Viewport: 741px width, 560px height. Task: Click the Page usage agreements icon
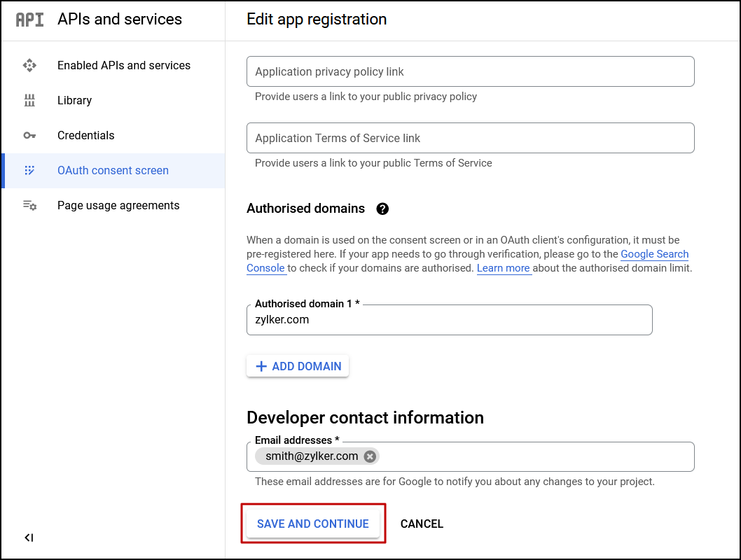pos(29,205)
